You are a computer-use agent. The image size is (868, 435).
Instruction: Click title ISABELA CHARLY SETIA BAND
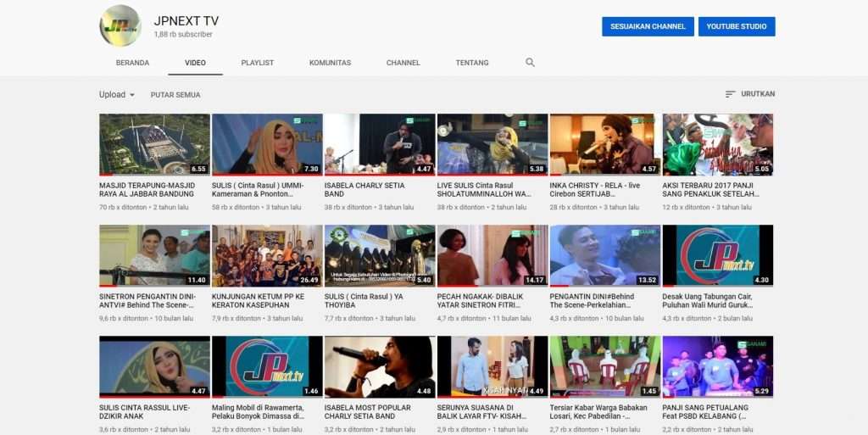(364, 190)
